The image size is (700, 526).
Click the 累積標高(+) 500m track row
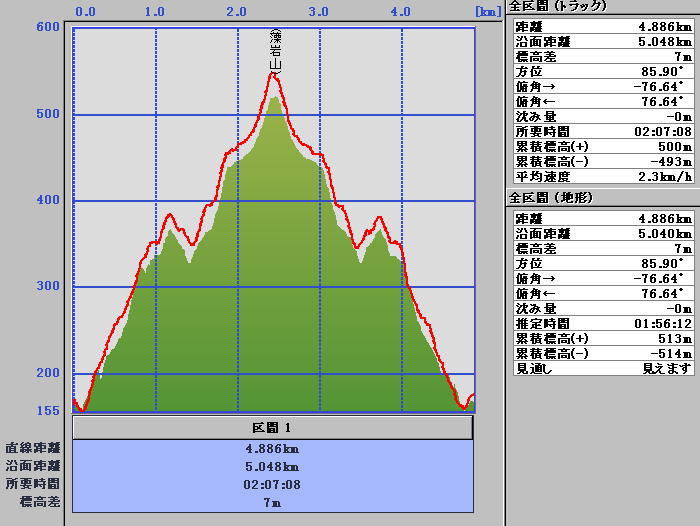coord(603,146)
